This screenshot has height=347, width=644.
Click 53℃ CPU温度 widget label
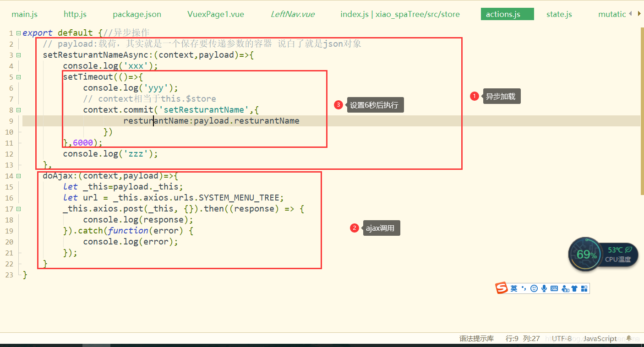point(618,255)
